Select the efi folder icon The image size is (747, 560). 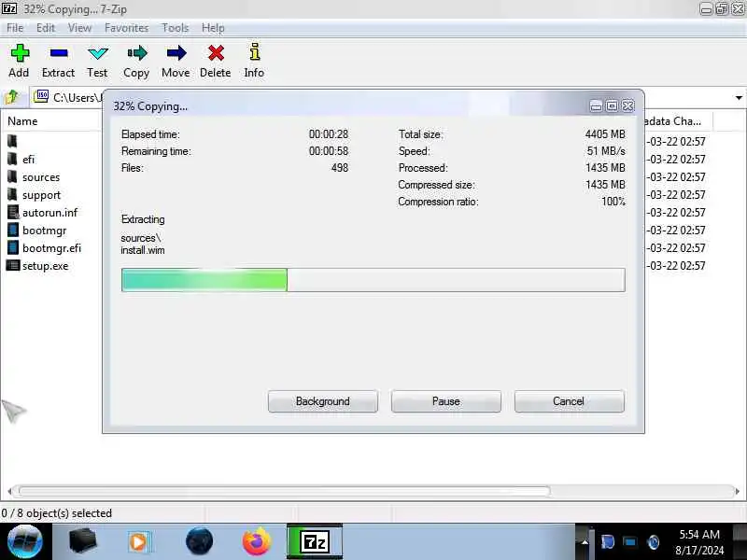click(12, 159)
